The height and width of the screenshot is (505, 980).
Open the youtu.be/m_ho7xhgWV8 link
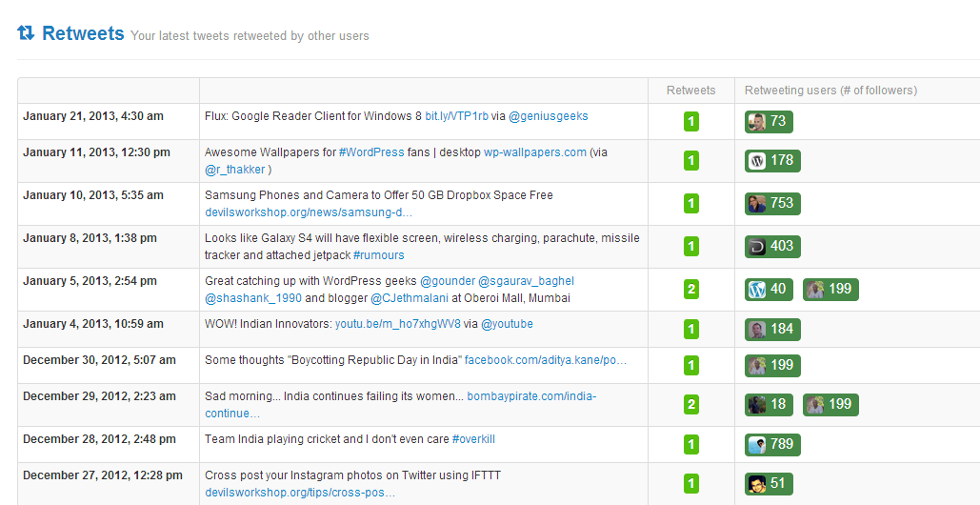(397, 324)
